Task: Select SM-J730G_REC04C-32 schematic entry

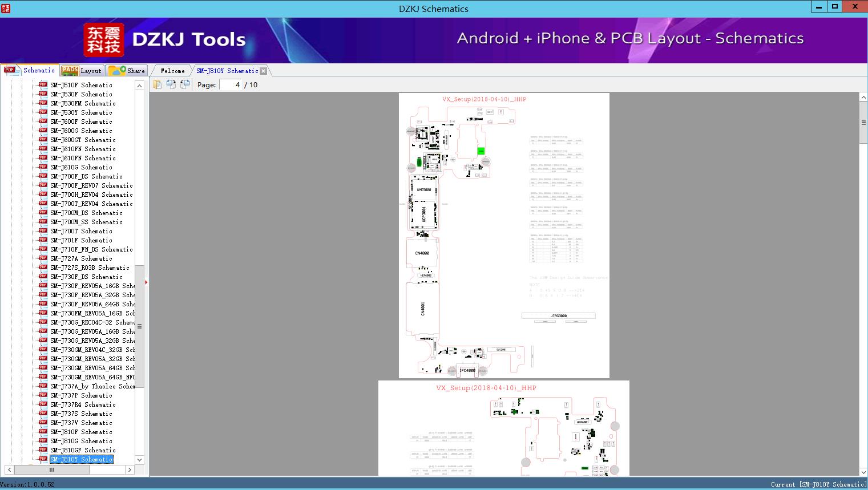Action: [x=92, y=322]
